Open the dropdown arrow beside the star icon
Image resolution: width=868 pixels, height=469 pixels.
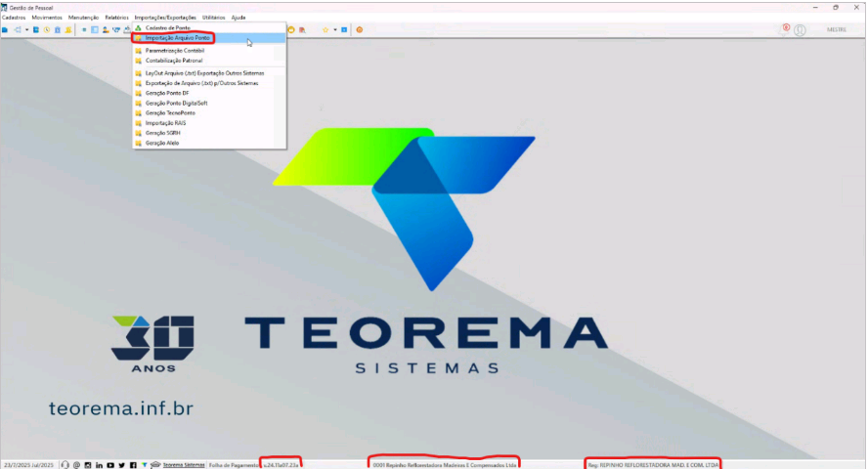(334, 30)
